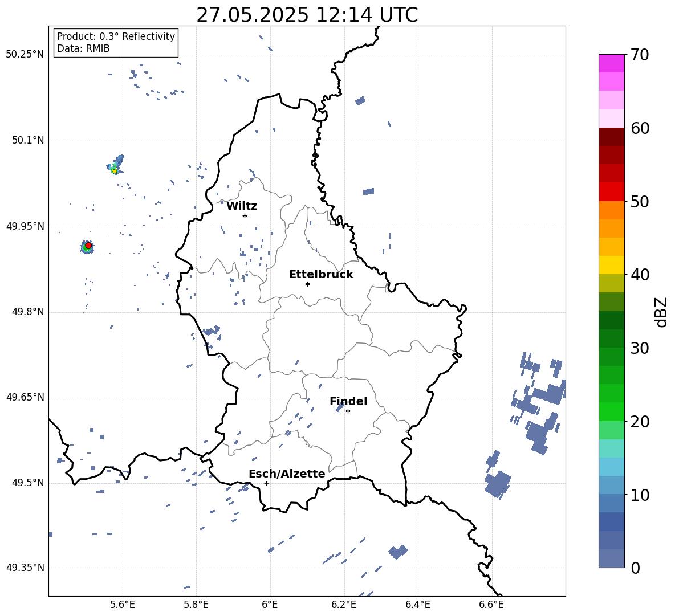Screen dimensions: 675x616
Task: Pick the dark maroon swatch below 60
Action: [611, 137]
